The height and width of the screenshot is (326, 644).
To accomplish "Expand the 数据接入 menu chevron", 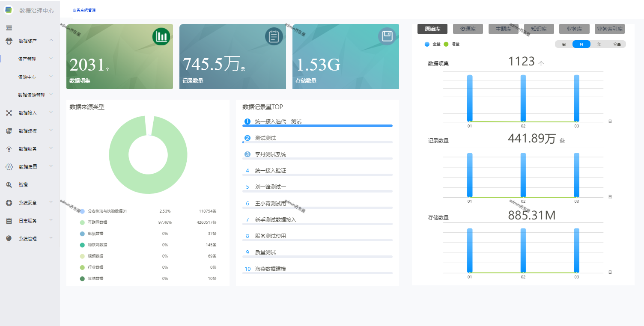I will point(51,113).
